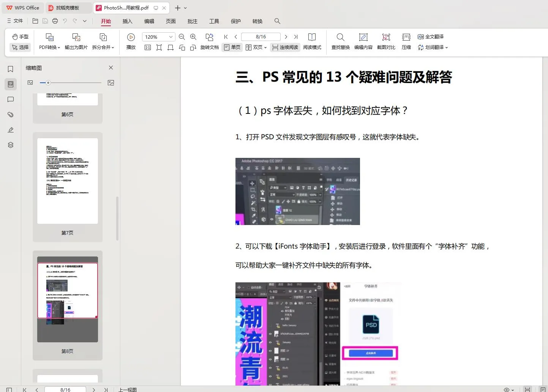Open the 文件 menu
This screenshot has height=392, width=548.
coord(15,21)
